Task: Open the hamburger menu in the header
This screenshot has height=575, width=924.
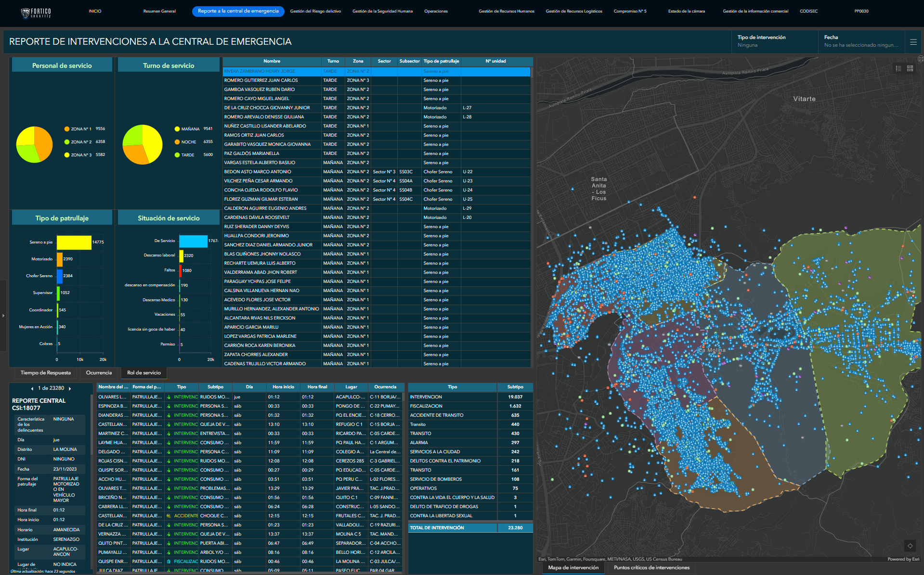Action: pyautogui.click(x=913, y=42)
